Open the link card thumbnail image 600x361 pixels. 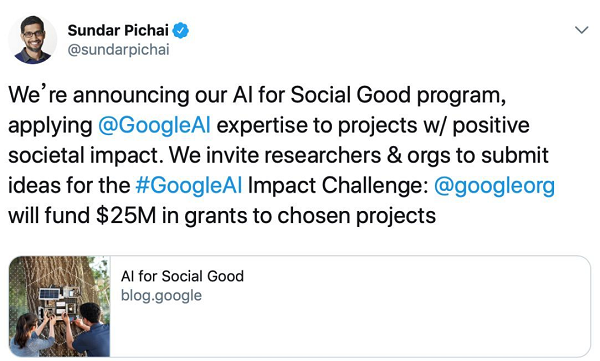point(59,306)
